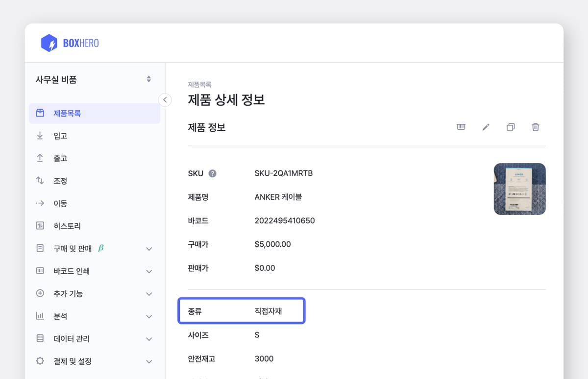The image size is (588, 379).
Task: Open the 조정 adjustment icon
Action: click(x=40, y=181)
